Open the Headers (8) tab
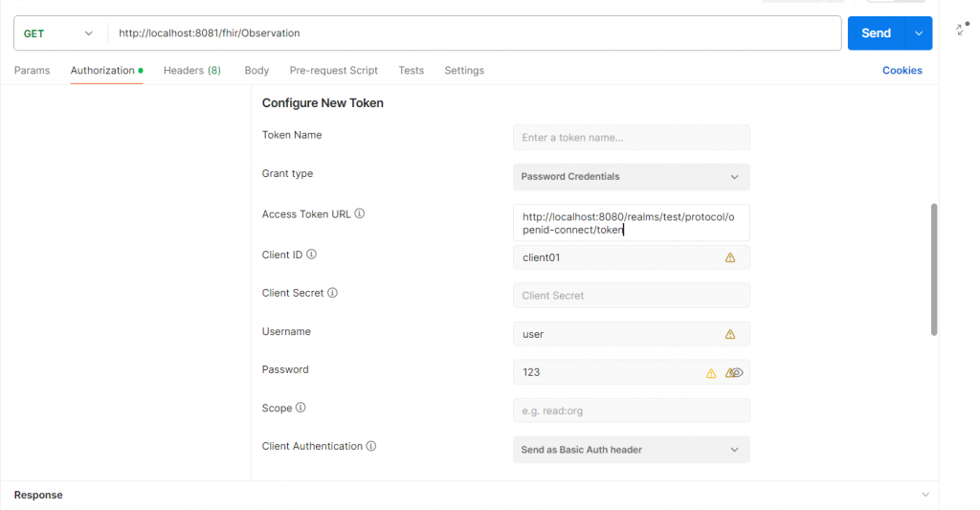Image resolution: width=980 pixels, height=510 pixels. pyautogui.click(x=191, y=71)
